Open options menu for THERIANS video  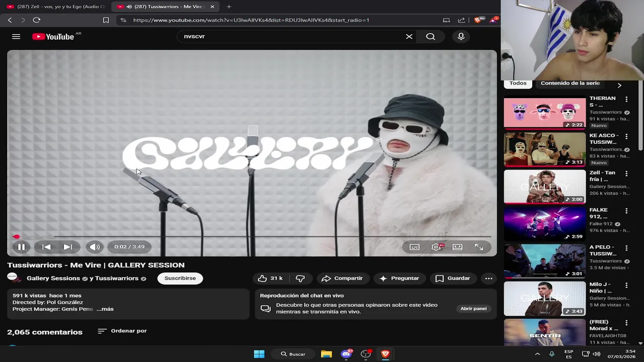click(626, 100)
